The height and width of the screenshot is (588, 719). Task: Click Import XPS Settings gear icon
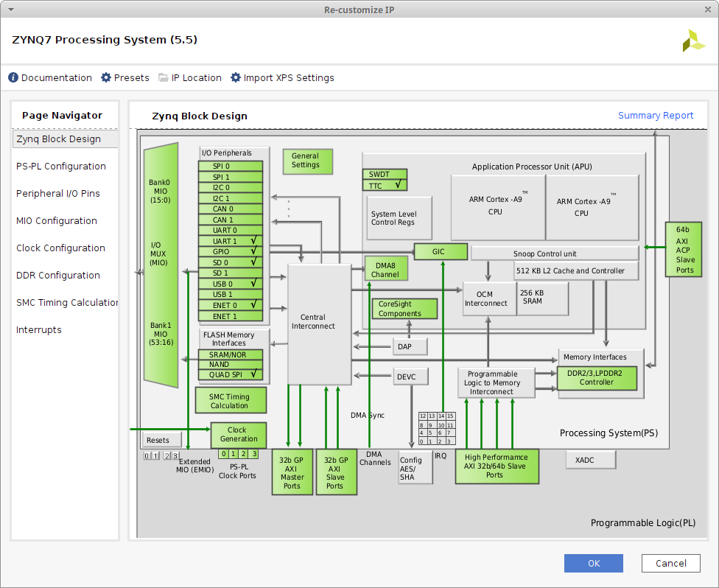pos(236,77)
